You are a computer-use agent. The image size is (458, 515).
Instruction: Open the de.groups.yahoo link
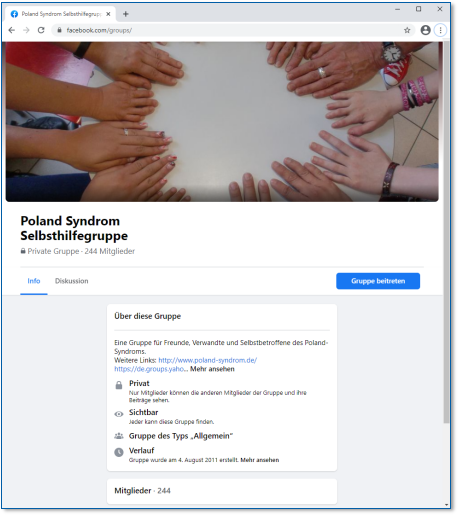tap(149, 369)
